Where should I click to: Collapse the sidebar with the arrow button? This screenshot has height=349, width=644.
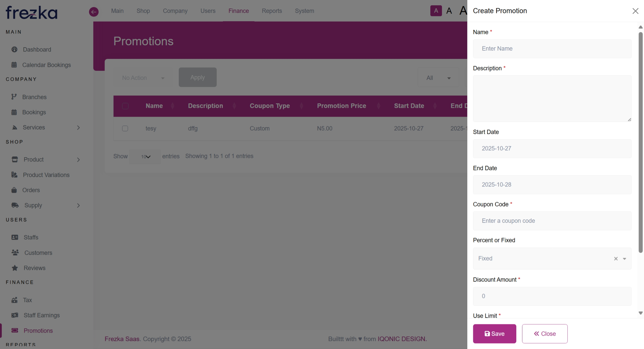click(x=94, y=12)
